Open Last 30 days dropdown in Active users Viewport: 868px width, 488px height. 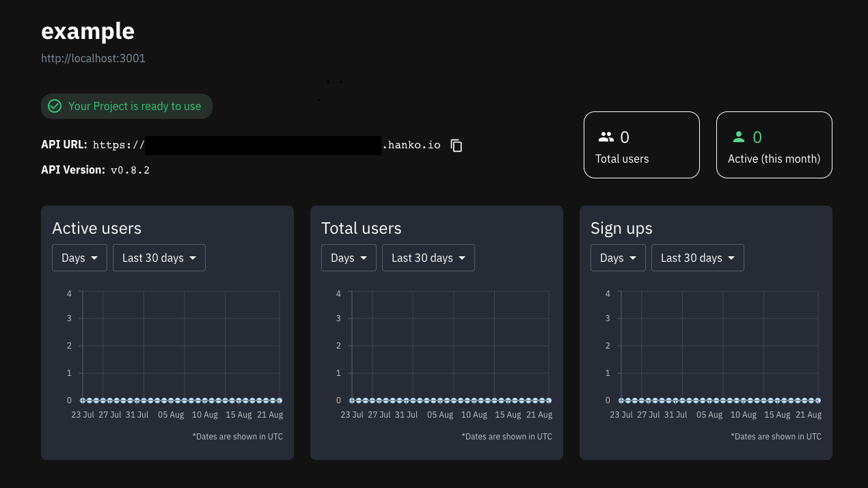[x=159, y=258]
